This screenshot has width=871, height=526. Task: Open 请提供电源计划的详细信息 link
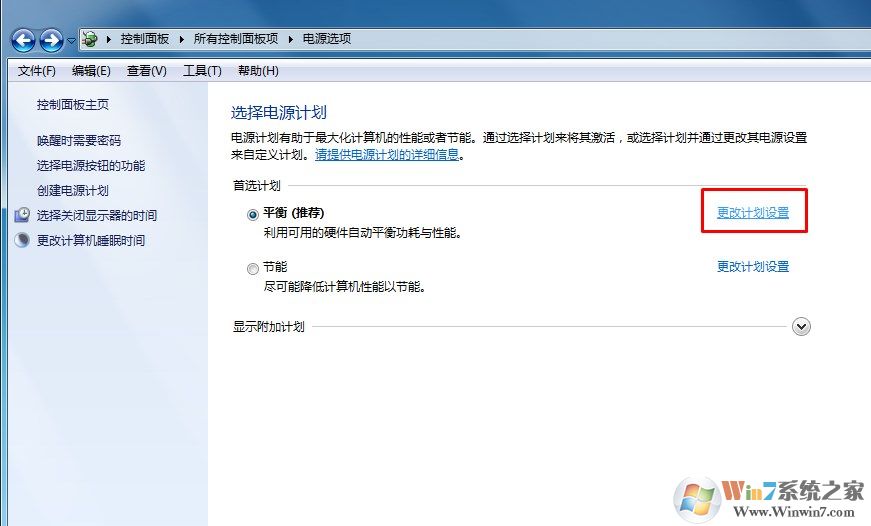click(x=387, y=154)
